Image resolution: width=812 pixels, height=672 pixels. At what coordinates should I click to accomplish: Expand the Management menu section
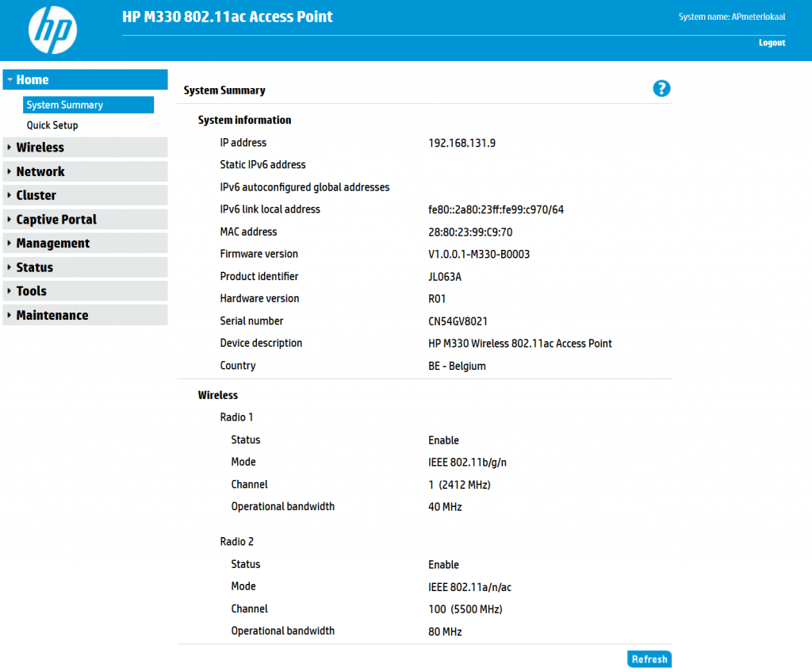pos(85,243)
